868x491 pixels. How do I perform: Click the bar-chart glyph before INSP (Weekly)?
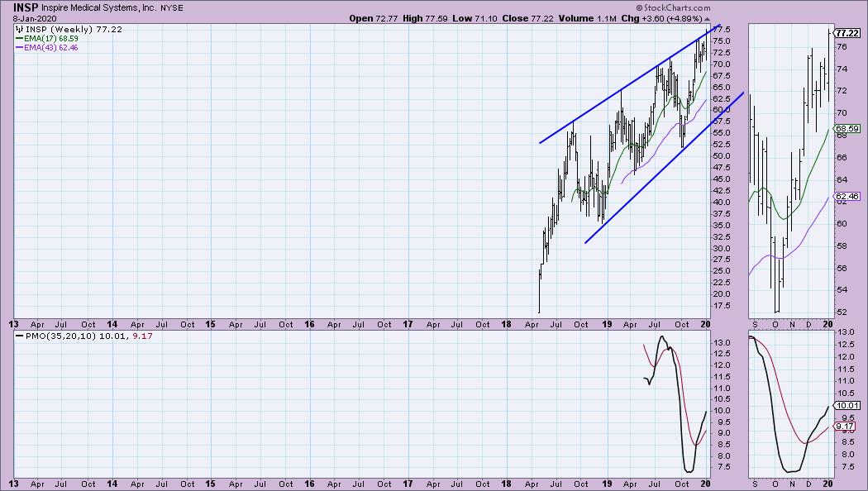click(19, 29)
